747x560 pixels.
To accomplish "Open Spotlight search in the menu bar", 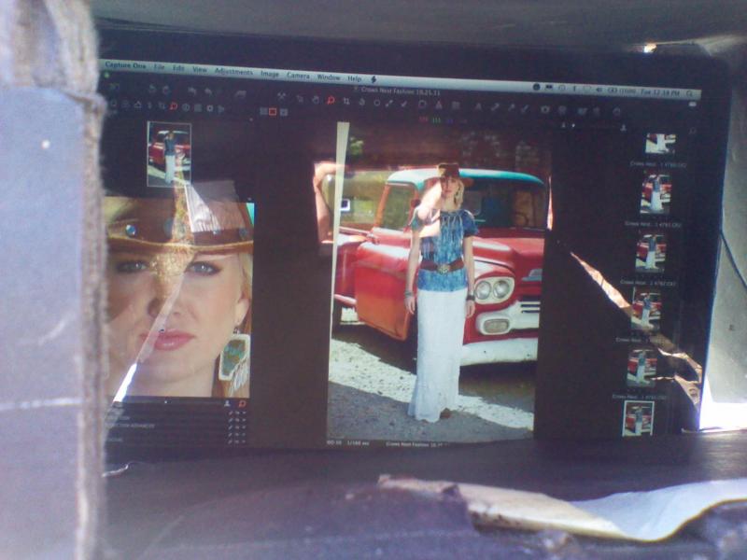I will [x=688, y=92].
